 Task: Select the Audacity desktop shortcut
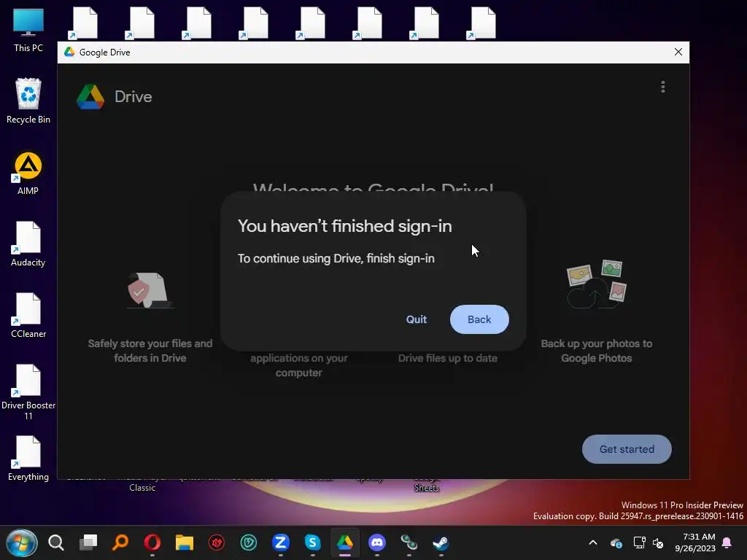pyautogui.click(x=28, y=244)
